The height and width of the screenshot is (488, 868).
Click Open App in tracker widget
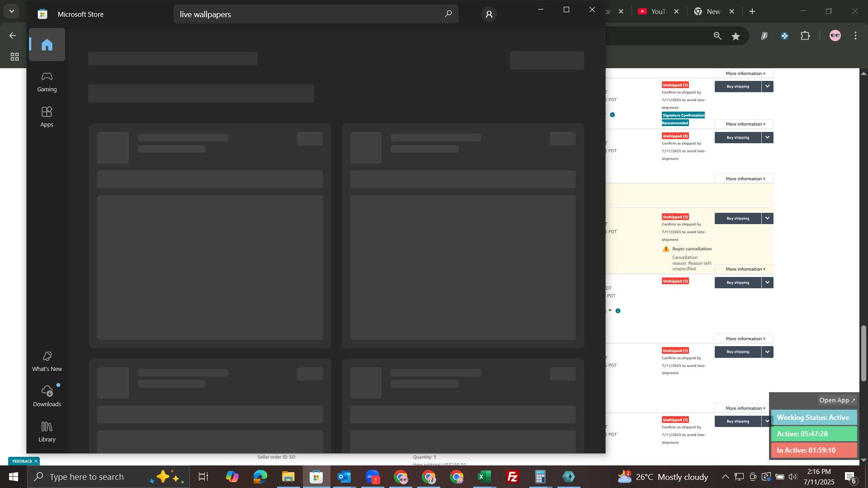tap(837, 400)
